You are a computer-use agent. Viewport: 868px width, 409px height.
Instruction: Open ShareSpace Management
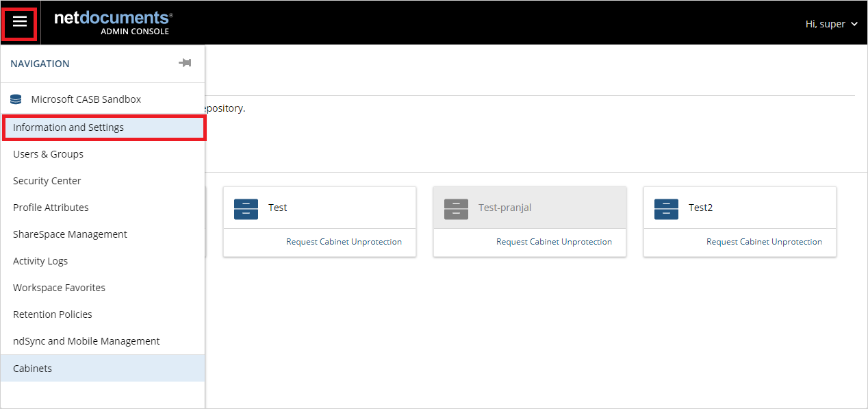[70, 234]
